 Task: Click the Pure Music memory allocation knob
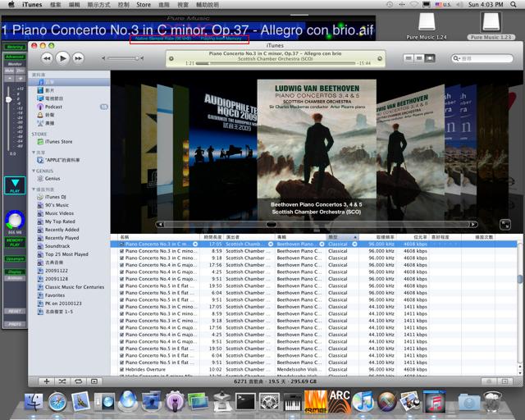(15, 220)
